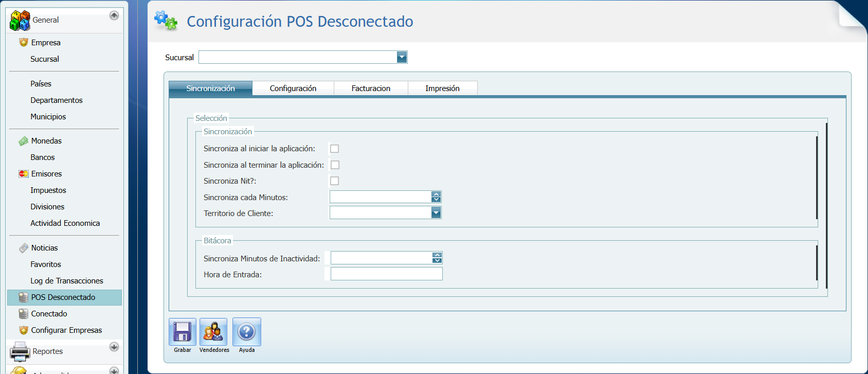Enable Sincroniza al iniciar la aplicación checkbox
Image resolution: width=868 pixels, height=374 pixels.
coord(334,149)
